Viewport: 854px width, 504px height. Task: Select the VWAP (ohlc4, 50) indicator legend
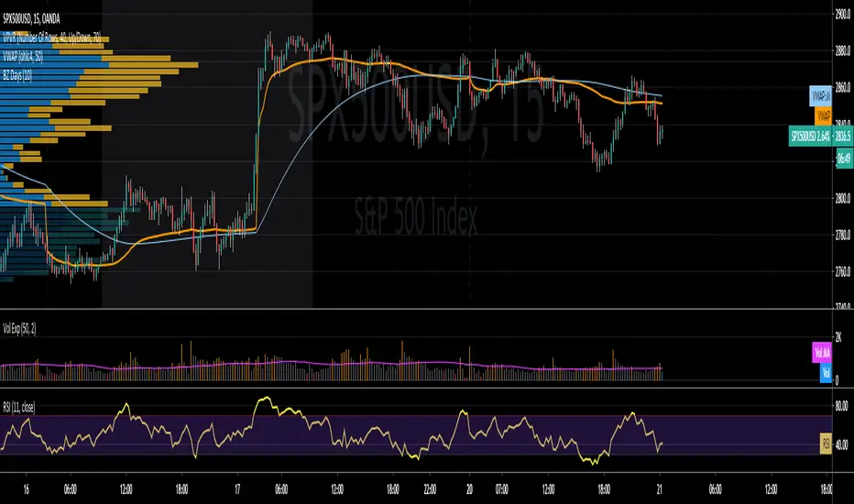(x=23, y=57)
